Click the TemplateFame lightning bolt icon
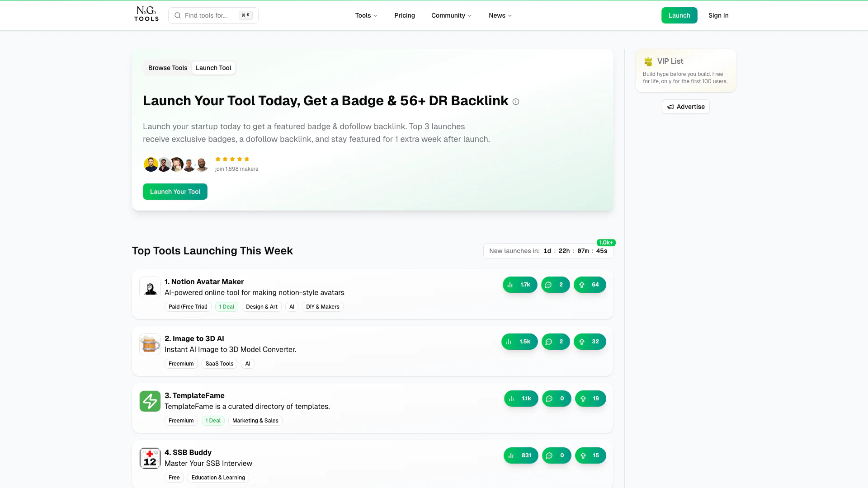868x488 pixels. pyautogui.click(x=150, y=401)
